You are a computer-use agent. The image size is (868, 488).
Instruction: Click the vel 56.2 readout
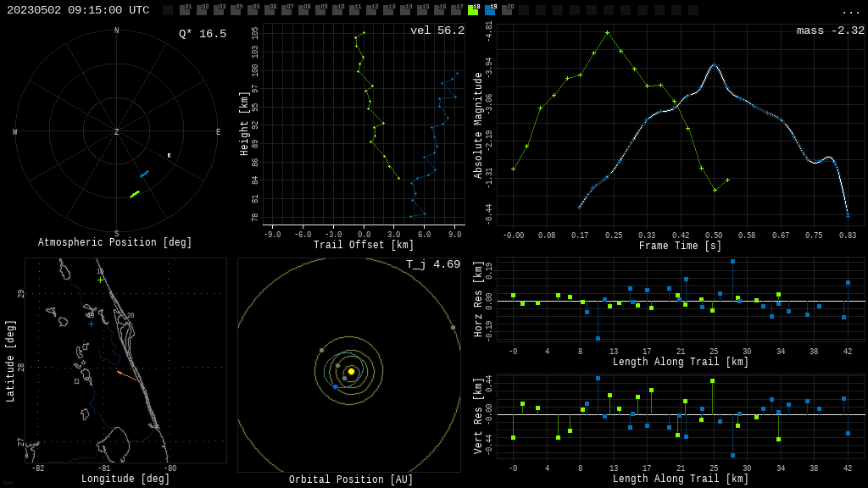pyautogui.click(x=437, y=30)
